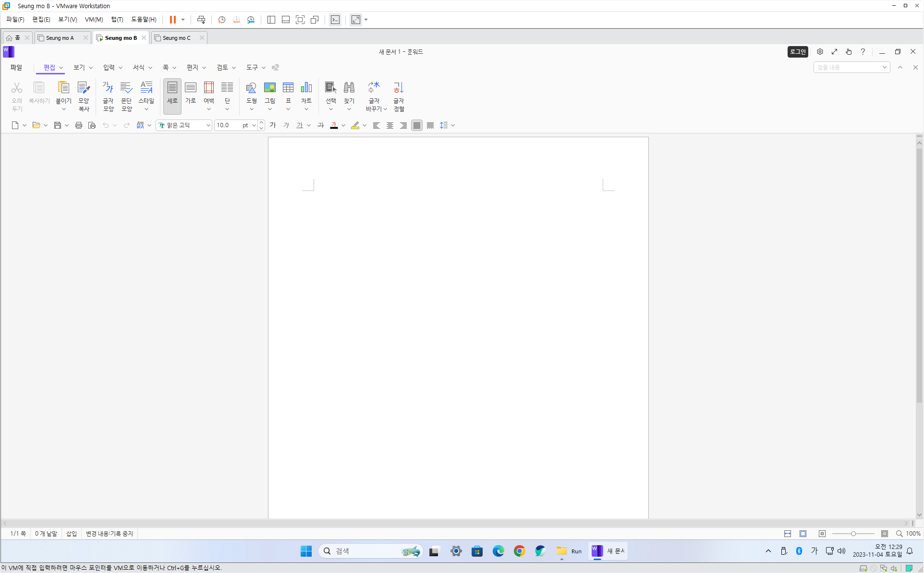Click the font color swatch (red 가)
This screenshot has height=573, width=924.
[x=334, y=125]
